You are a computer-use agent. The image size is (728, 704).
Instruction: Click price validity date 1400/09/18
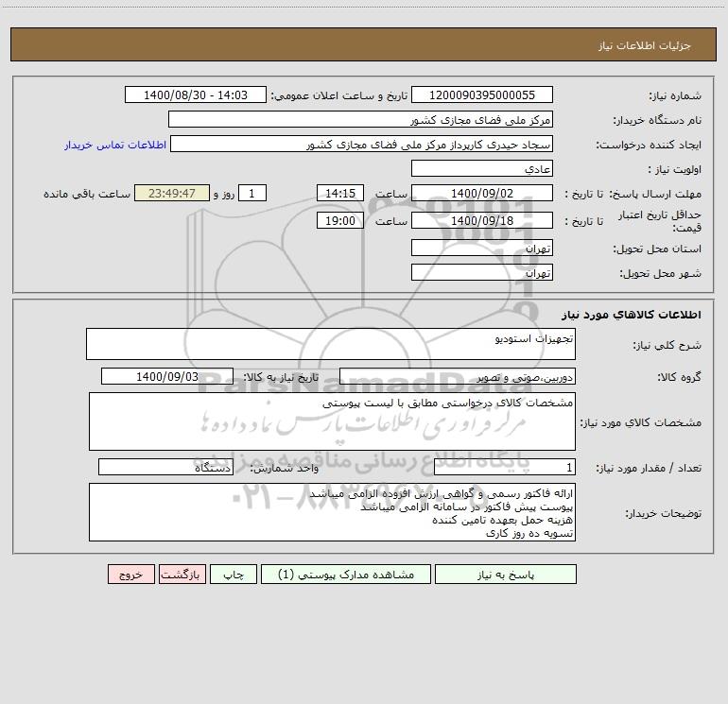pyautogui.click(x=482, y=220)
